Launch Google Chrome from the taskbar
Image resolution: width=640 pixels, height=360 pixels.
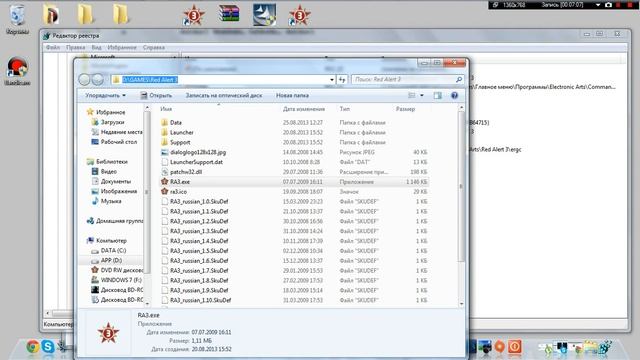click(33, 347)
